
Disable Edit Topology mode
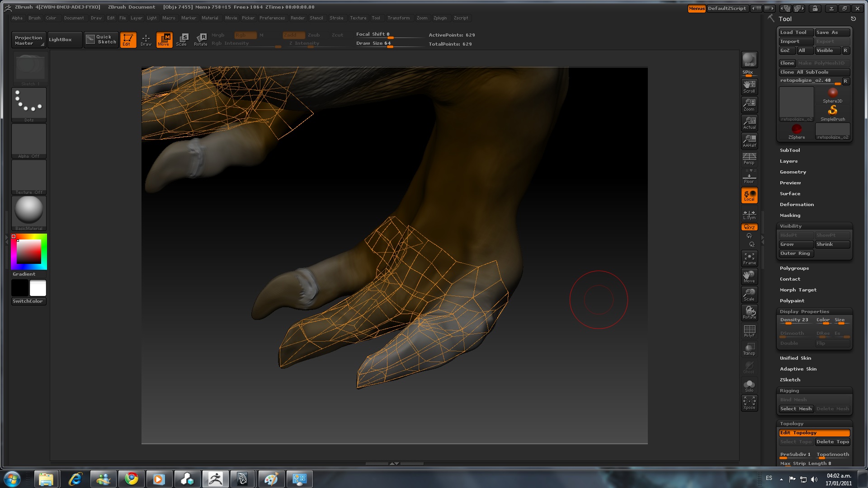[814, 433]
